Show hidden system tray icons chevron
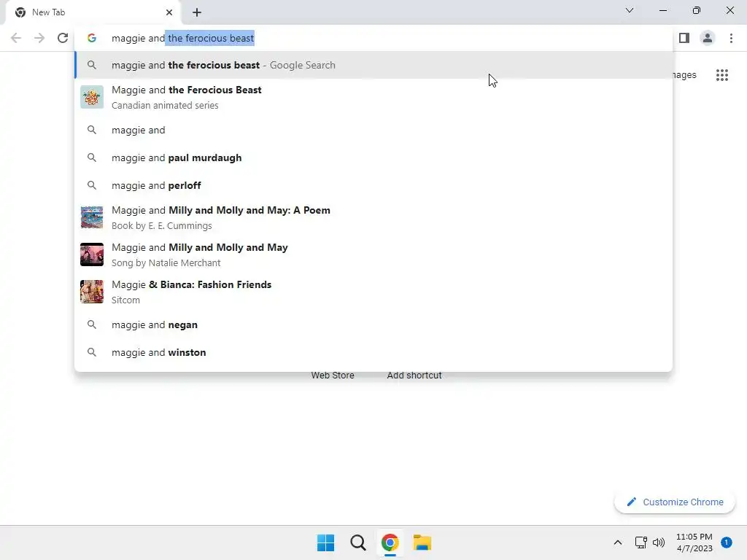Screen dimensions: 747x560 618,542
